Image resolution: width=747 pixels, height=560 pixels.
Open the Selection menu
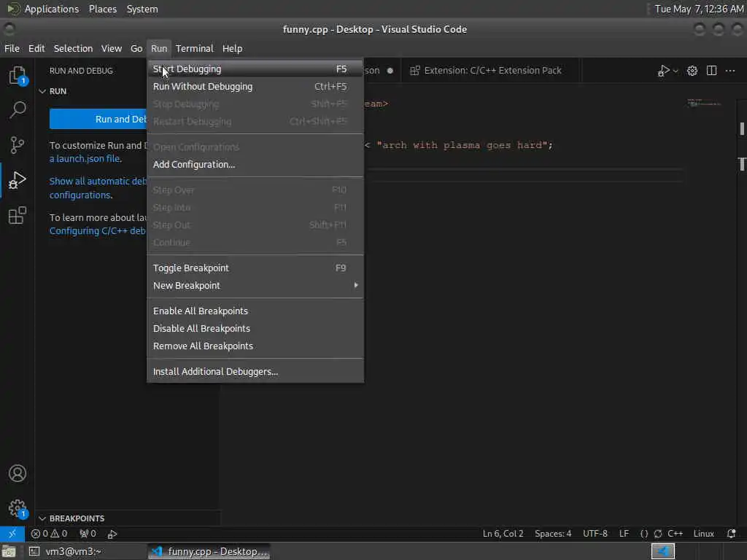tap(73, 48)
